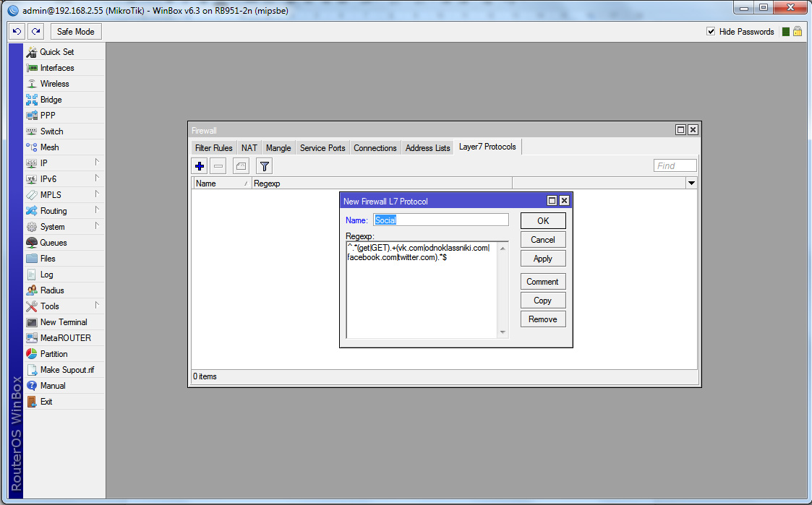Open the Bridge section

(64, 100)
